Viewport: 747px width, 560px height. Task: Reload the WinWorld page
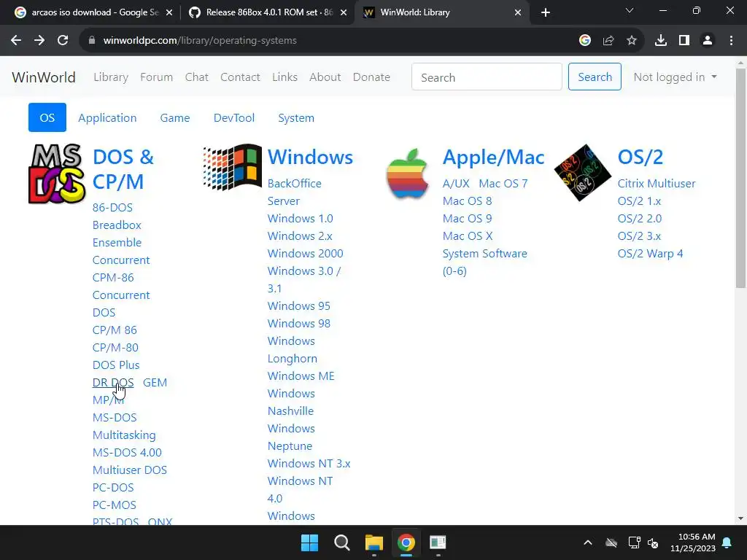coord(63,41)
